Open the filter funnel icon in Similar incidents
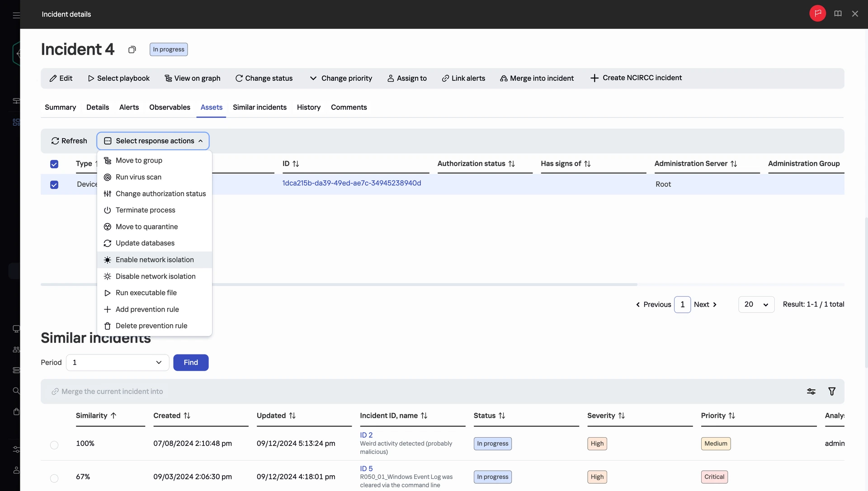 (832, 392)
